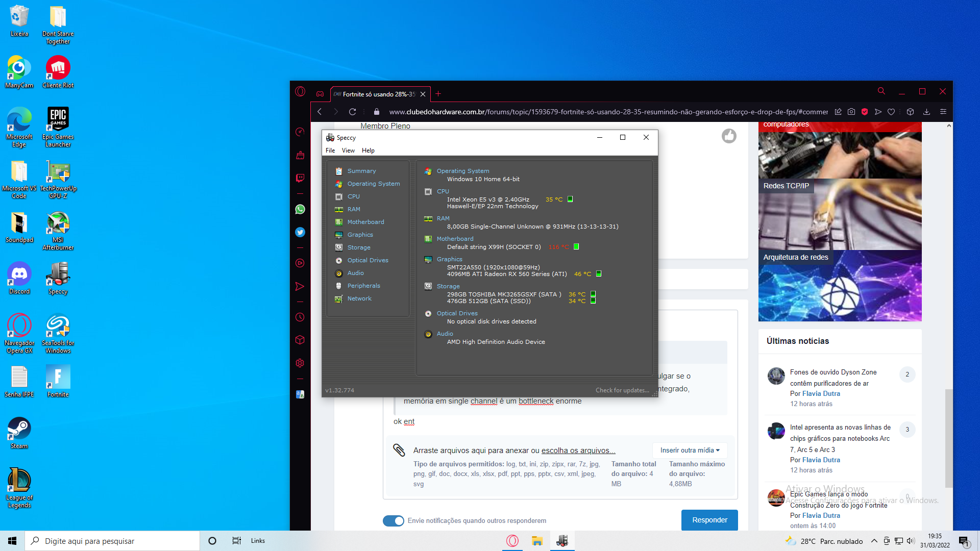Select RAM item in Speccy sidebar
The image size is (980, 551).
pos(353,209)
